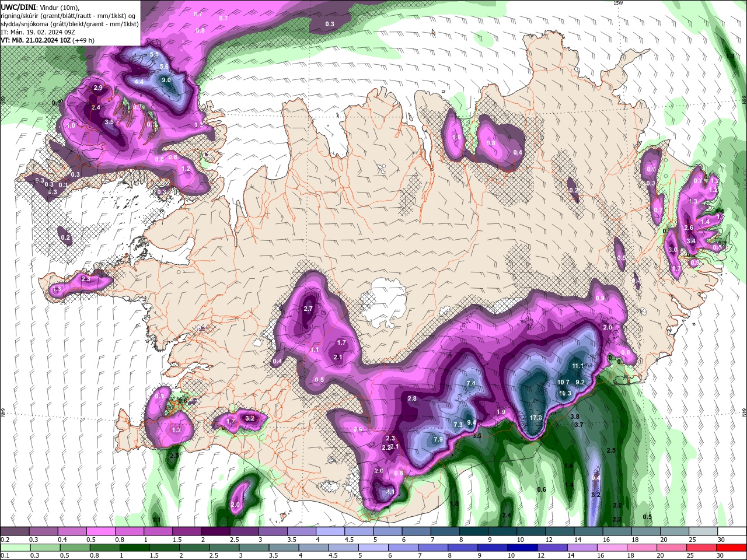Click the 2.6 value in the Eastfjords
This screenshot has height=560, width=747.
pos(689,228)
